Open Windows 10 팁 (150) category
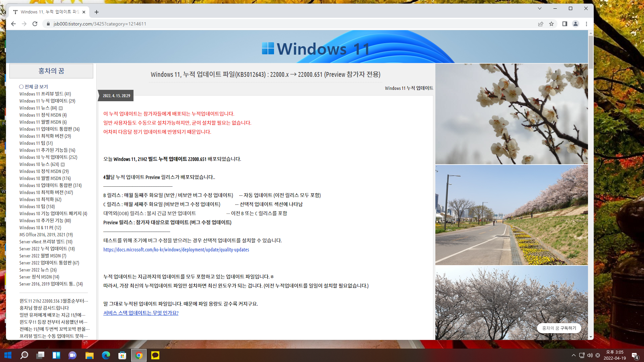644x362 pixels. pyautogui.click(x=37, y=206)
